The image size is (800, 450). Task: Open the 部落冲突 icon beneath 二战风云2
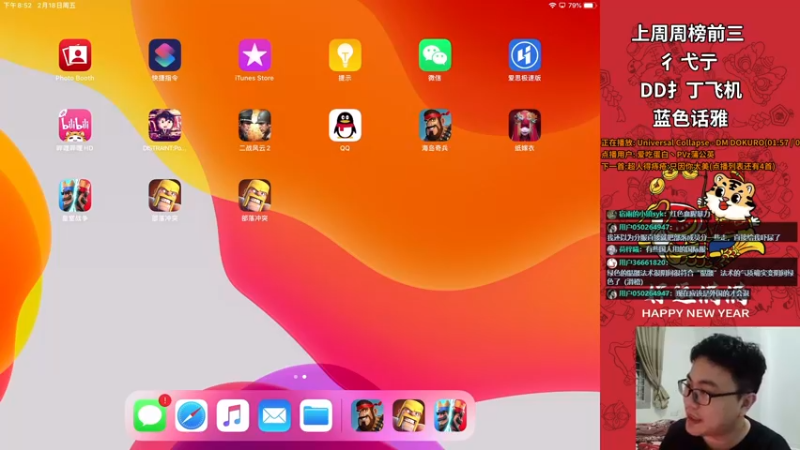(255, 195)
